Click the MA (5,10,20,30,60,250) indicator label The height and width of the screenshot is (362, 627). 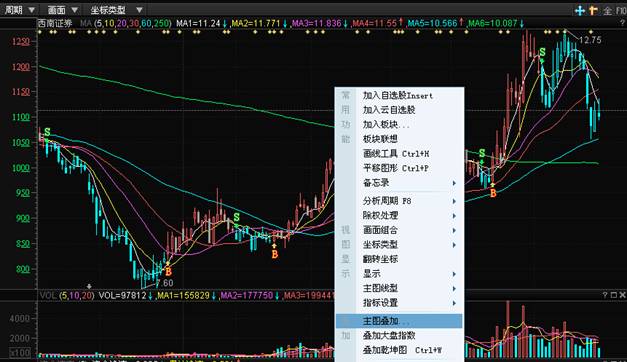[126, 24]
